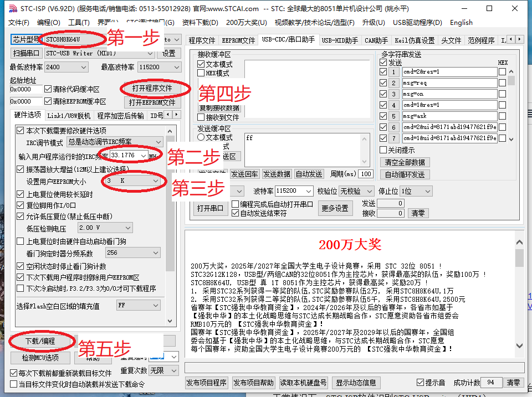Screen dimensions: 532x397
Task: Click the hardware options panel scrollbar thumb
Action: pyautogui.click(x=170, y=203)
